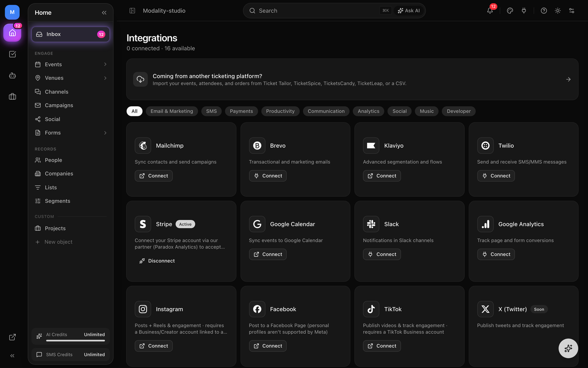
Task: Open Projects custom object
Action: click(71, 228)
